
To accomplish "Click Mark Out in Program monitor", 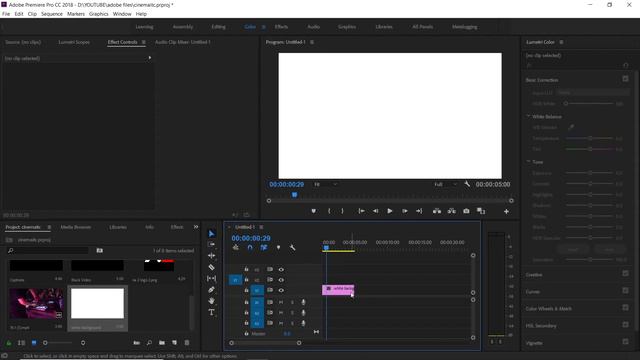I will pos(342,211).
